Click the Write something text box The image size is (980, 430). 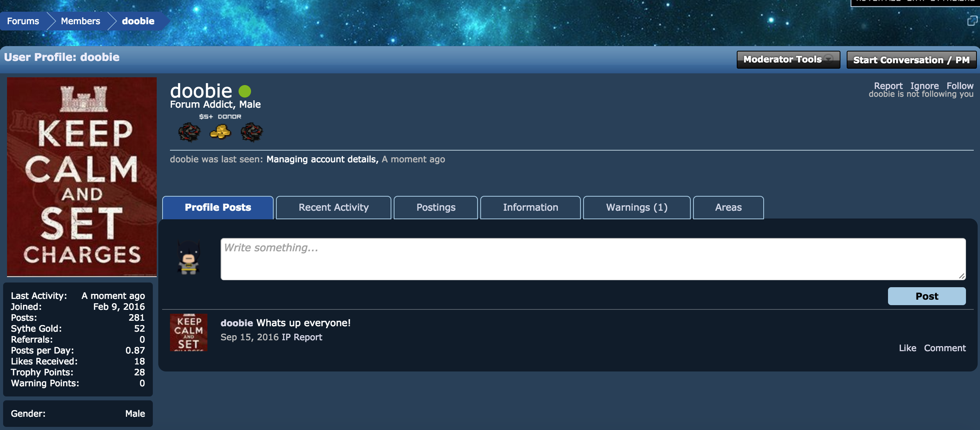coord(593,259)
